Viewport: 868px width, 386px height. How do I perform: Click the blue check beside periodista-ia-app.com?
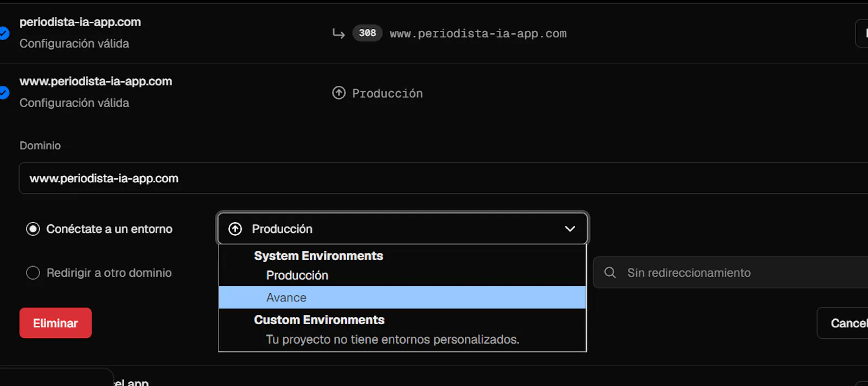4,33
